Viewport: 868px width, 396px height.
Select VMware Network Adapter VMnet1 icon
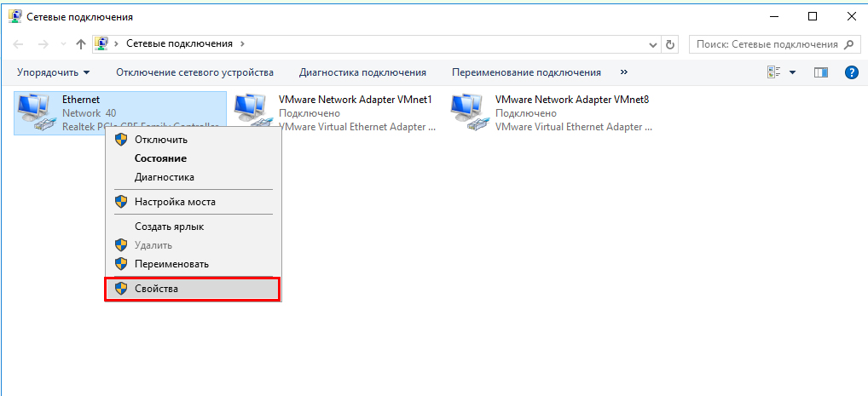pos(253,112)
